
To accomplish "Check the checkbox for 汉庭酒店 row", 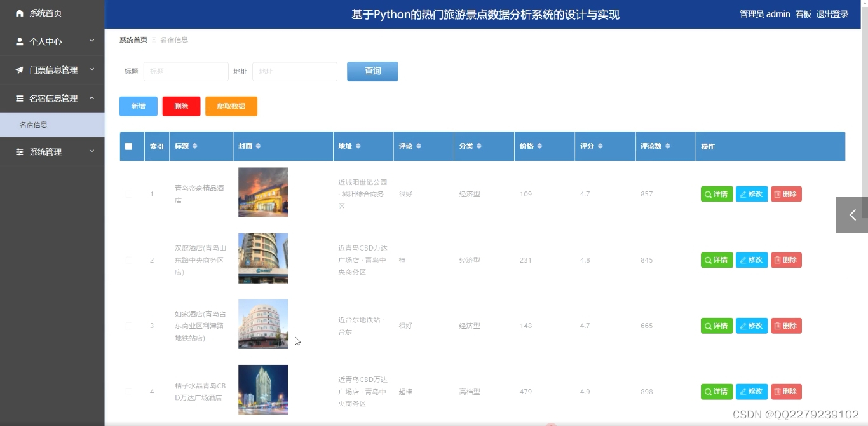I will tap(128, 259).
